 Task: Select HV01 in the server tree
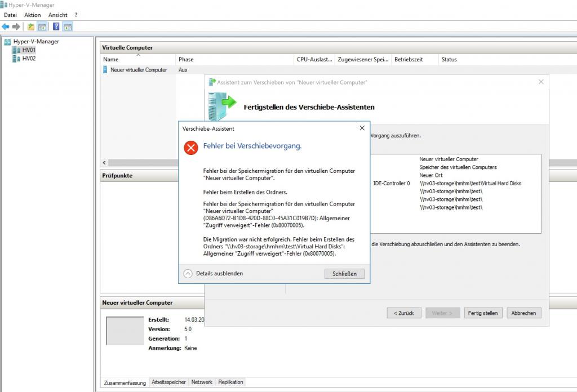(29, 50)
